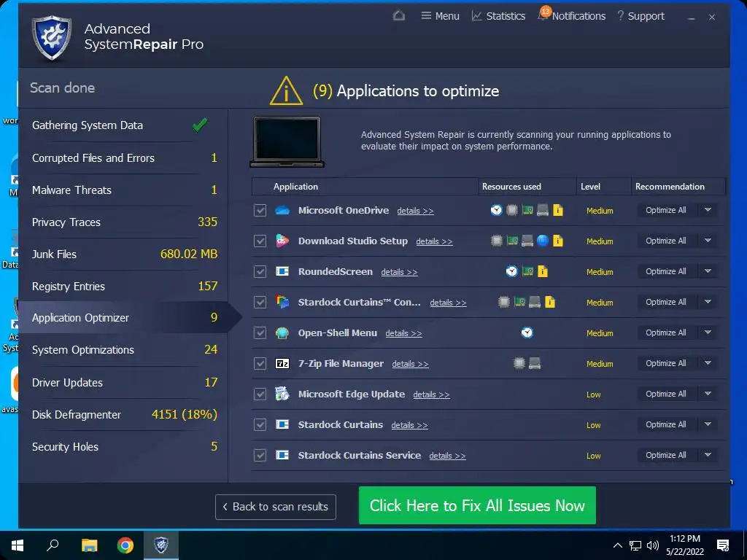The image size is (747, 560).
Task: Click the blue globe resource icon for Download Studio
Action: point(543,241)
